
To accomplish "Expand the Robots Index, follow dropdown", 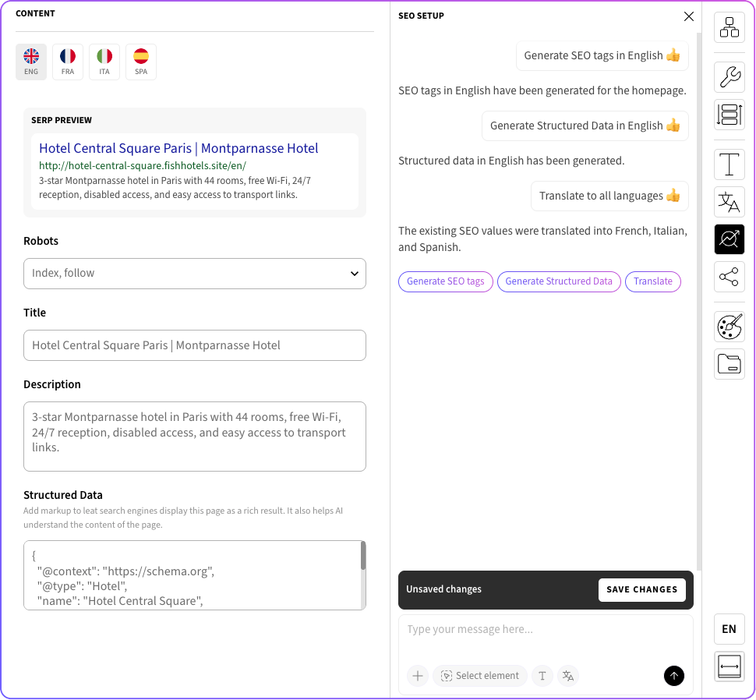I will coord(195,274).
